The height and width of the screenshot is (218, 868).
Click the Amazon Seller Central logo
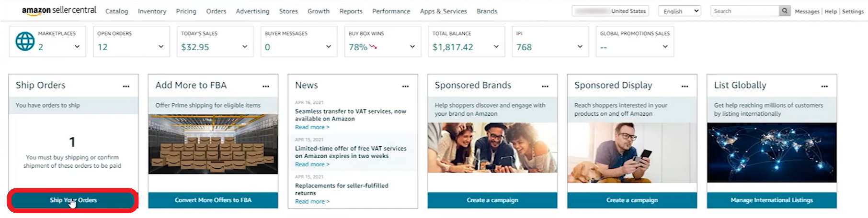(x=59, y=11)
